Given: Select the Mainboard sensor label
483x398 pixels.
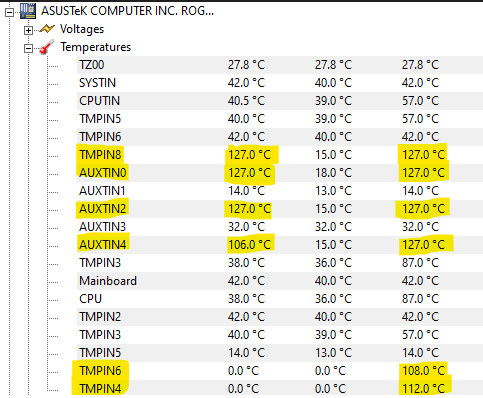Looking at the screenshot, I should click(x=108, y=281).
